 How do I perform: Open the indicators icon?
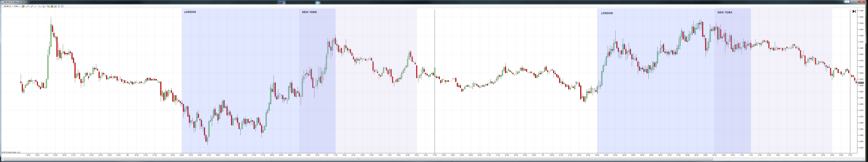(x=55, y=6)
